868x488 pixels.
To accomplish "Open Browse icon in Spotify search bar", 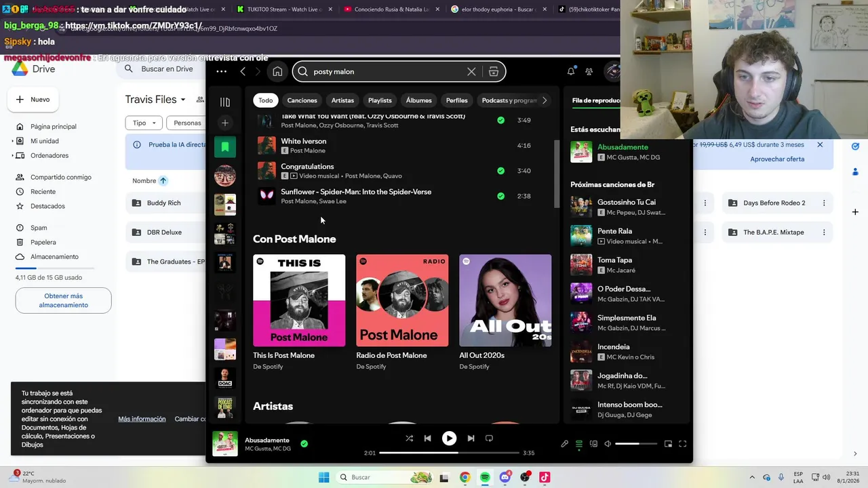I will [x=494, y=71].
